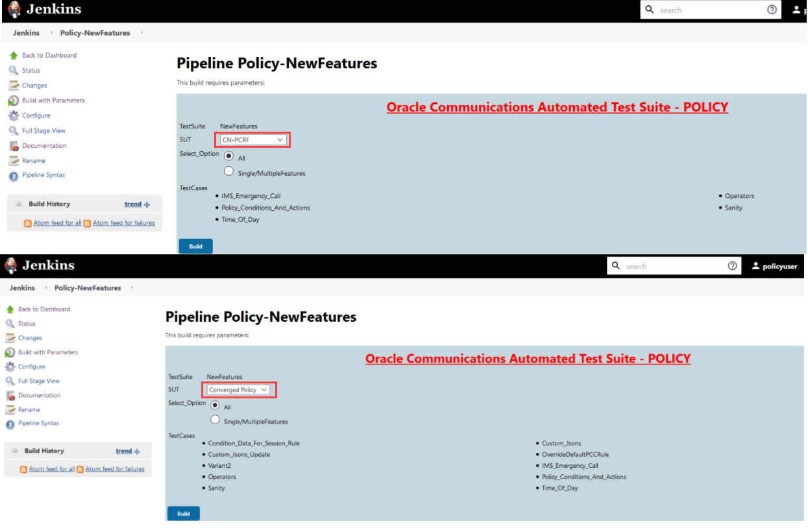
Task: Open the CN-PCRF SUT dropdown
Action: click(252, 139)
